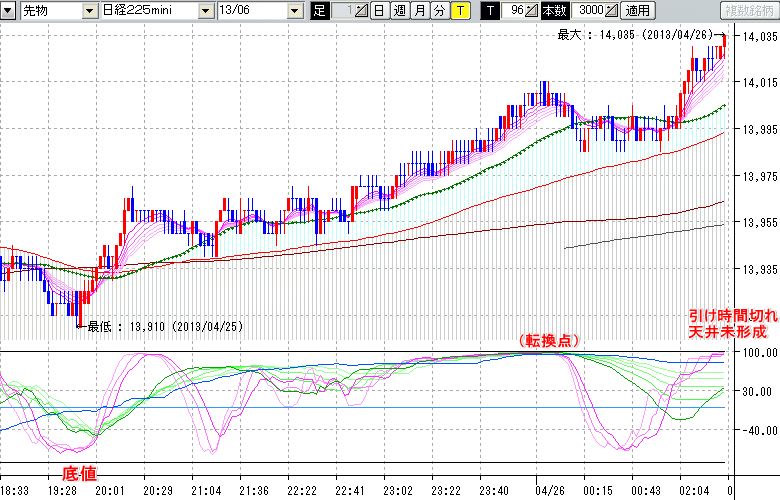The width and height of the screenshot is (780, 500).
Task: Click the 複数銘柄 multiple symbols button
Action: point(749,11)
